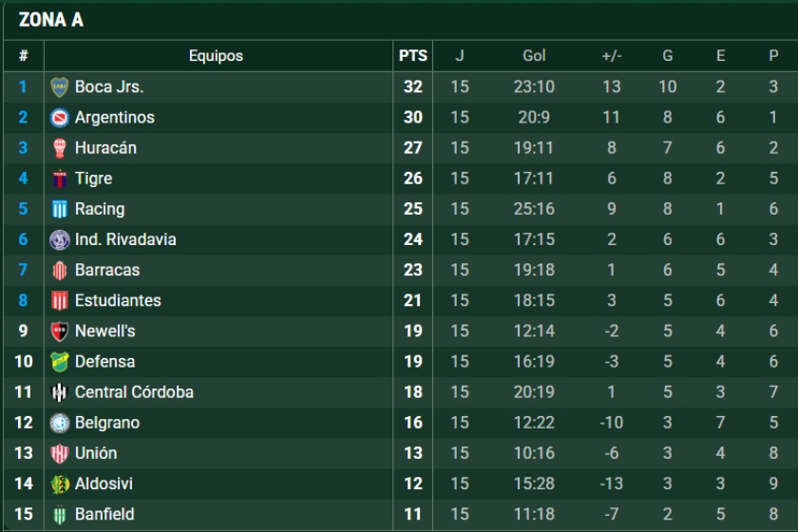Click the +/- goal difference header
Image resolution: width=798 pixels, height=532 pixels.
(612, 55)
